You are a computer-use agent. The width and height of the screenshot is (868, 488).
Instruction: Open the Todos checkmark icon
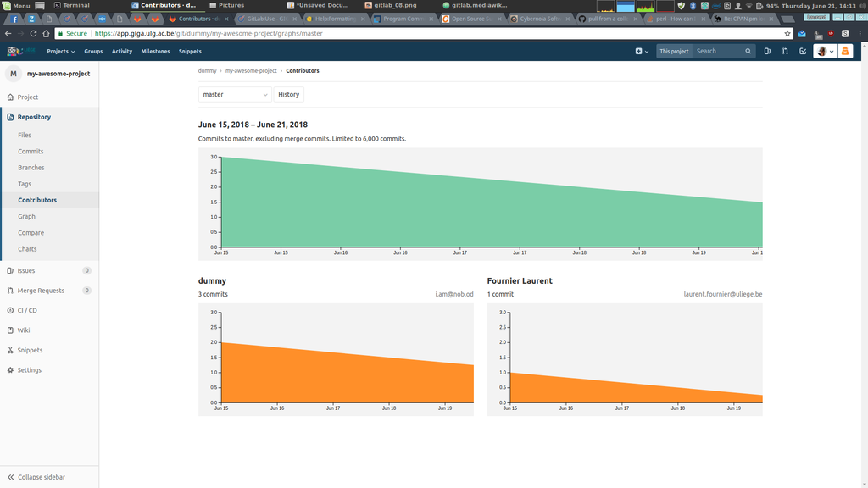click(803, 51)
